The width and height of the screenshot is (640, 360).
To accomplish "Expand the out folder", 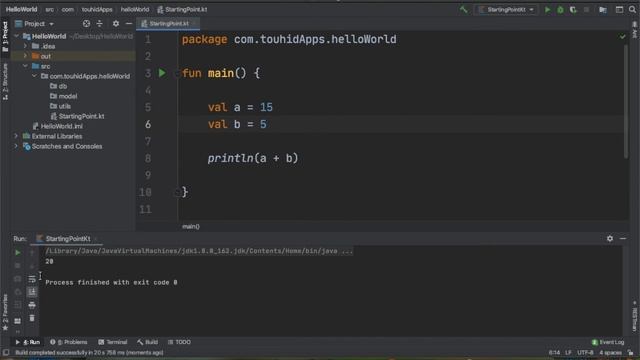I will click(25, 56).
